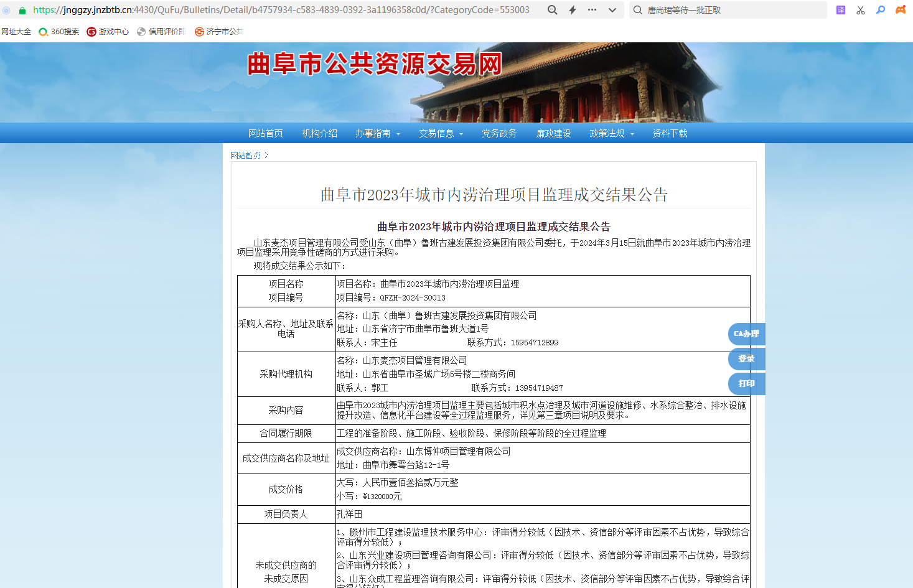This screenshot has width=913, height=588.
Task: Open the 网址大全 bookmark
Action: (16, 32)
